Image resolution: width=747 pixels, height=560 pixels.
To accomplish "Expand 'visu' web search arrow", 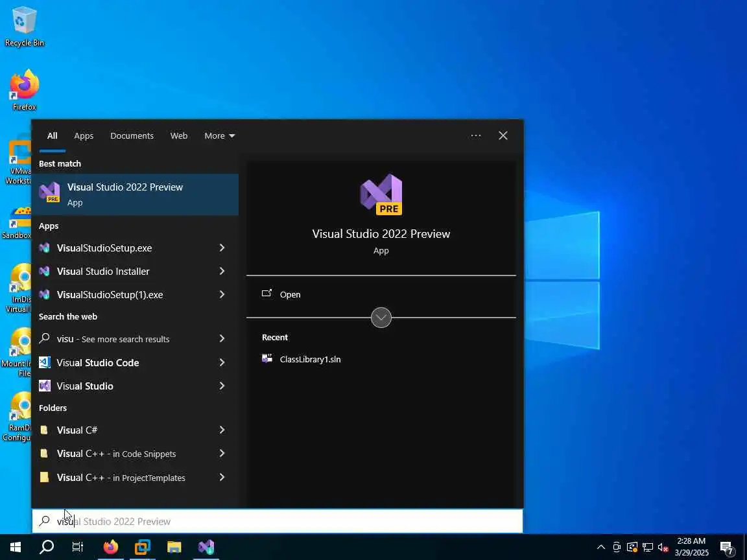I will [x=222, y=338].
